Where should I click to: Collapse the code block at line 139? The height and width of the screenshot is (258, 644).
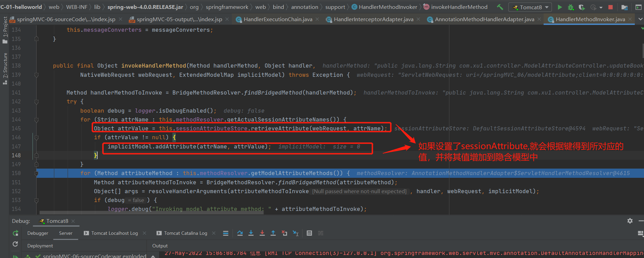[x=37, y=75]
